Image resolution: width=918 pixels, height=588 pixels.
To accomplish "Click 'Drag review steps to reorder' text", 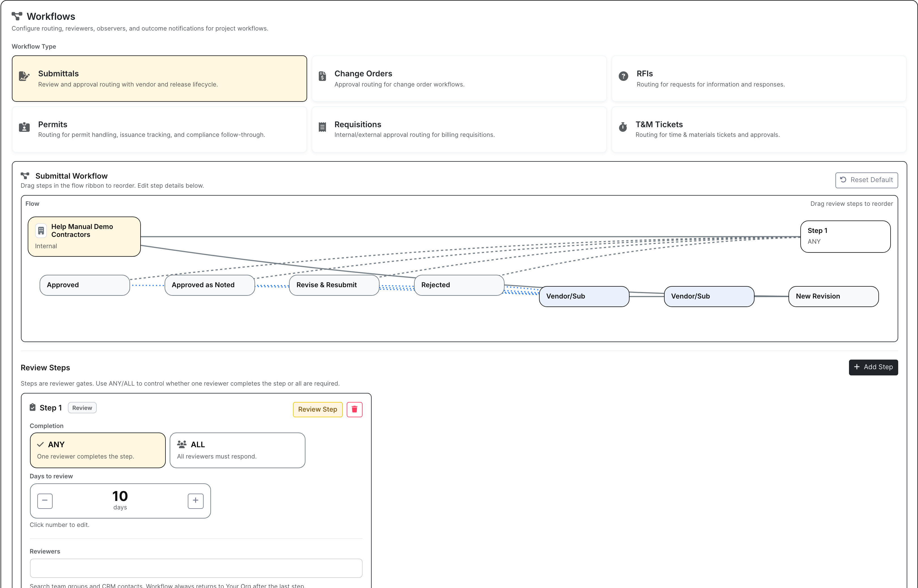I will click(852, 204).
